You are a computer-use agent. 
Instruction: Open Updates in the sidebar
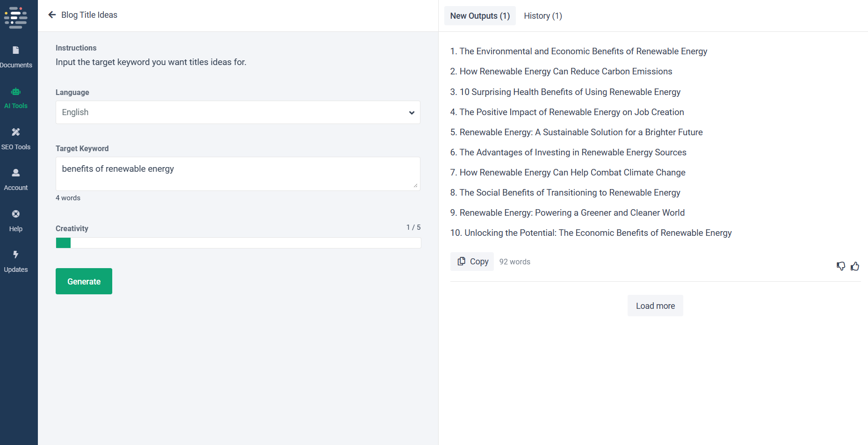16,262
